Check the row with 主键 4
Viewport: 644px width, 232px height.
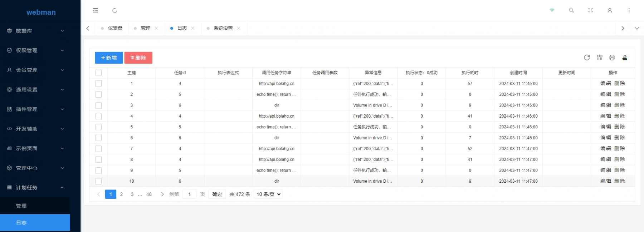point(98,116)
